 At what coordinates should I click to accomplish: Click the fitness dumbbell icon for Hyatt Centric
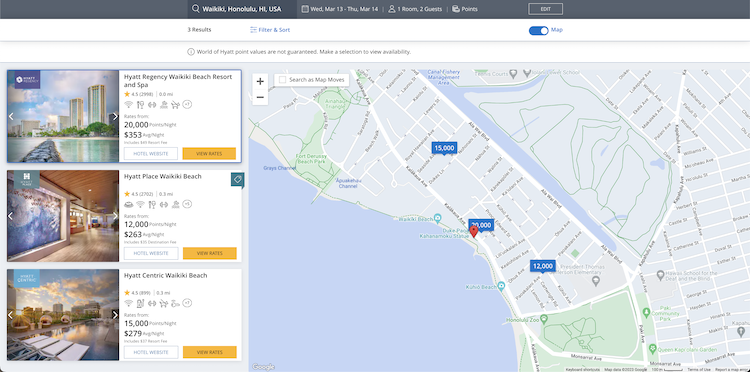tap(152, 303)
